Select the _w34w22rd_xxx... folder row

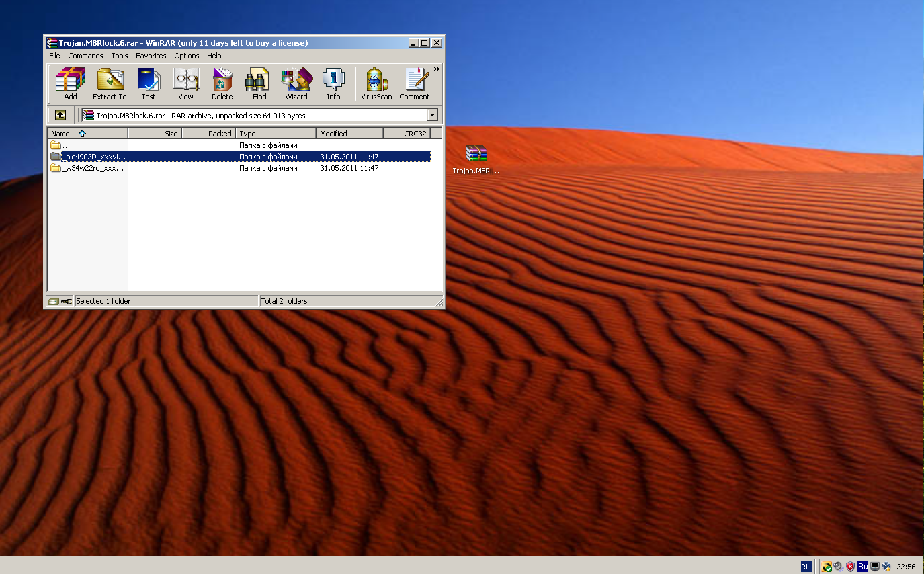239,168
